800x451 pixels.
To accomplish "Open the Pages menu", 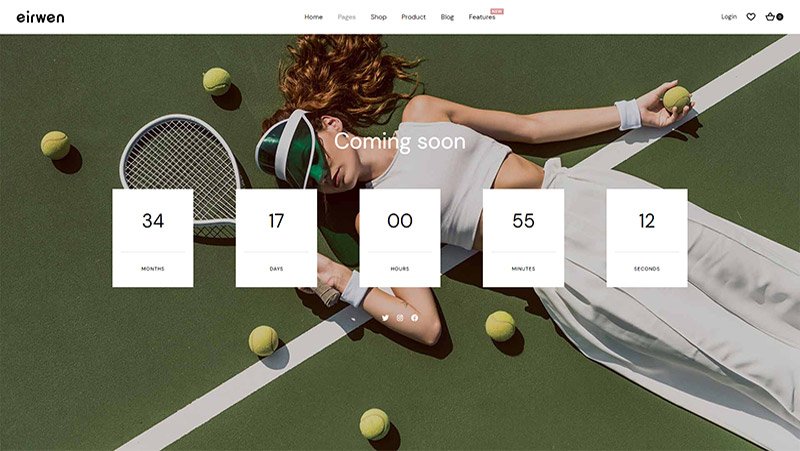I will click(x=346, y=17).
